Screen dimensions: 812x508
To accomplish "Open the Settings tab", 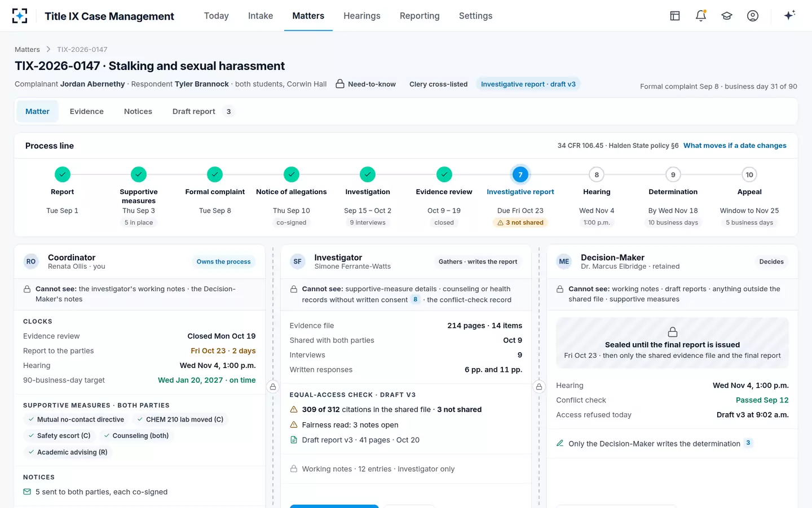I will (476, 16).
